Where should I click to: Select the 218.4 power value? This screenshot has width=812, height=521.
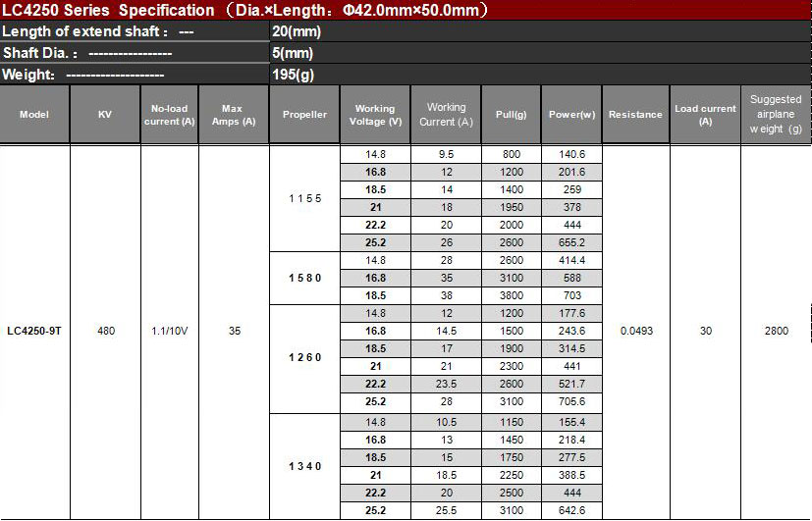click(x=571, y=440)
